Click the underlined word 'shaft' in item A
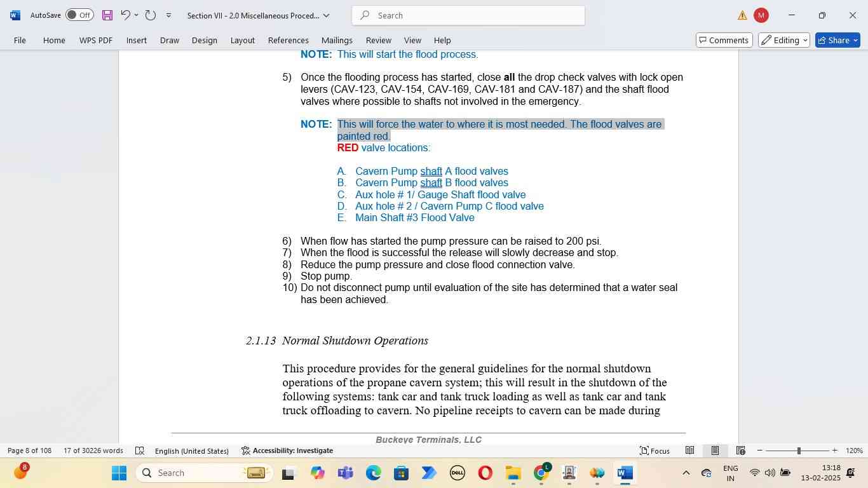This screenshot has width=868, height=488. pyautogui.click(x=431, y=171)
